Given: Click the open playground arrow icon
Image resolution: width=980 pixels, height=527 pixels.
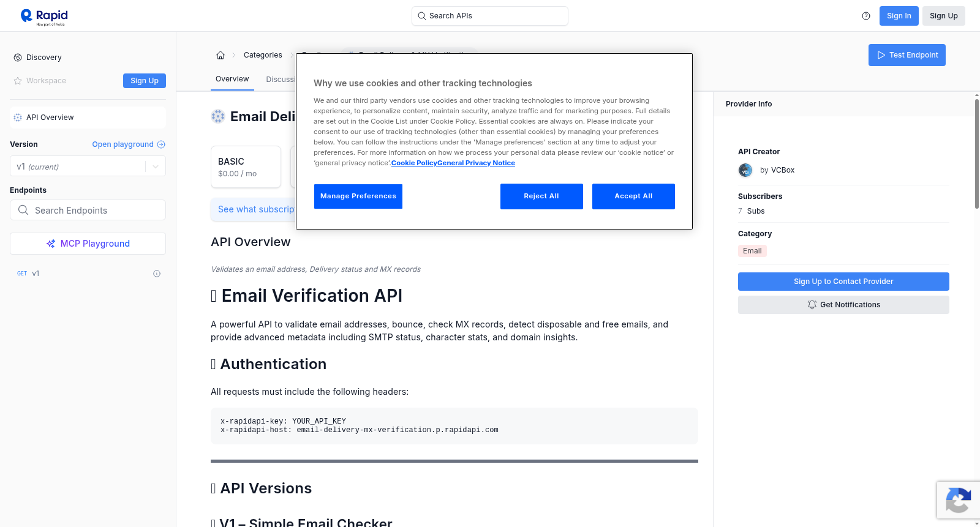Looking at the screenshot, I should coord(161,144).
